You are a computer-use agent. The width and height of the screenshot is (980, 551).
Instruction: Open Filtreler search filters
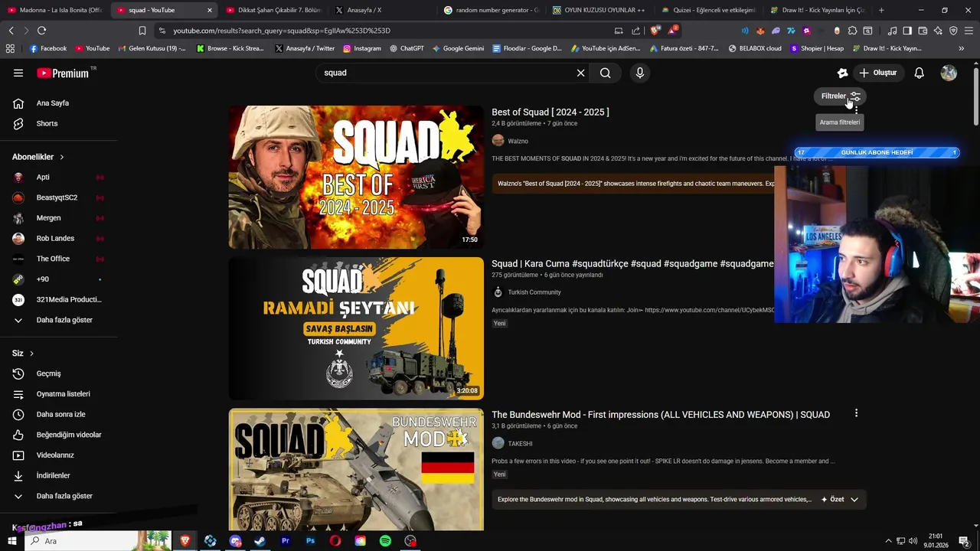(x=841, y=96)
